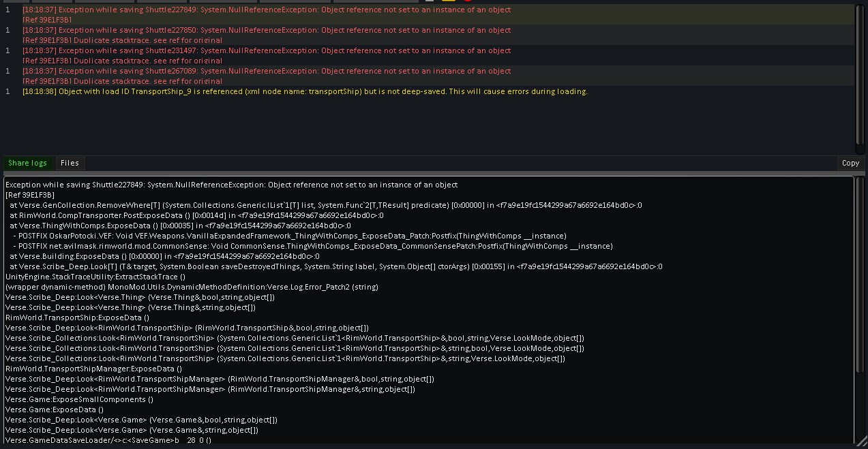Click the RimWorld.TransportShipManager:ExposeData line
This screenshot has width=868, height=449.
tap(93, 369)
